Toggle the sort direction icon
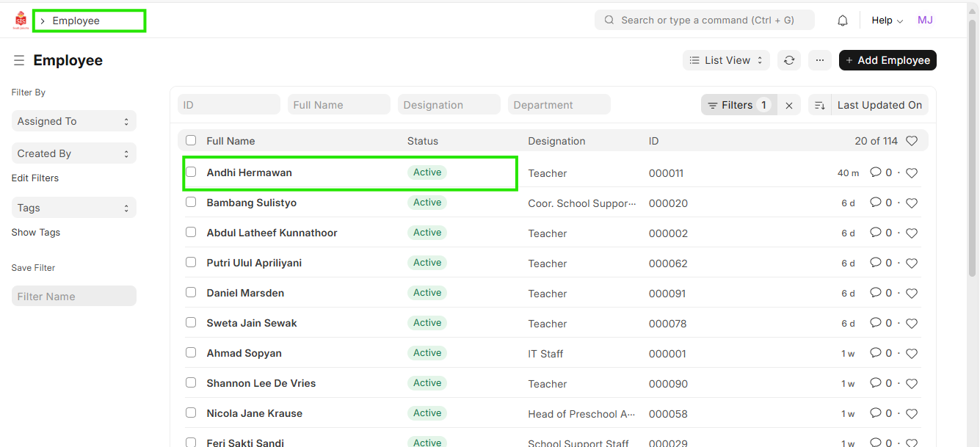This screenshot has height=447, width=980. click(819, 106)
